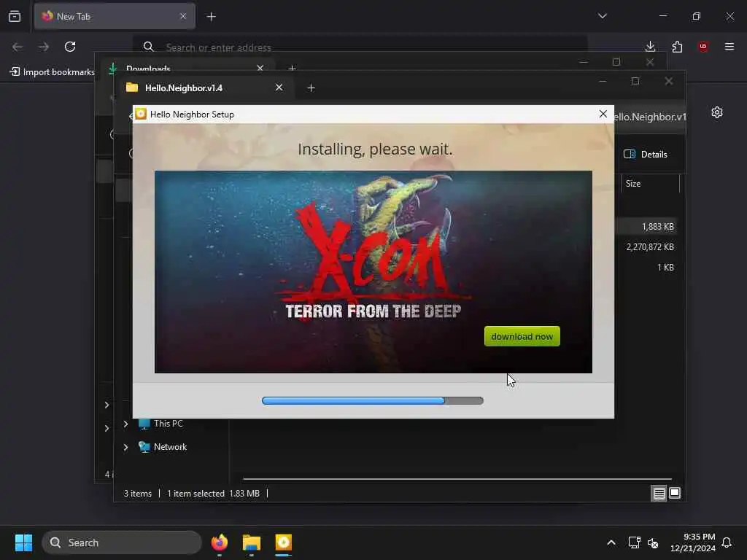Click the muted volume tray icon
The height and width of the screenshot is (560, 747).
[653, 542]
